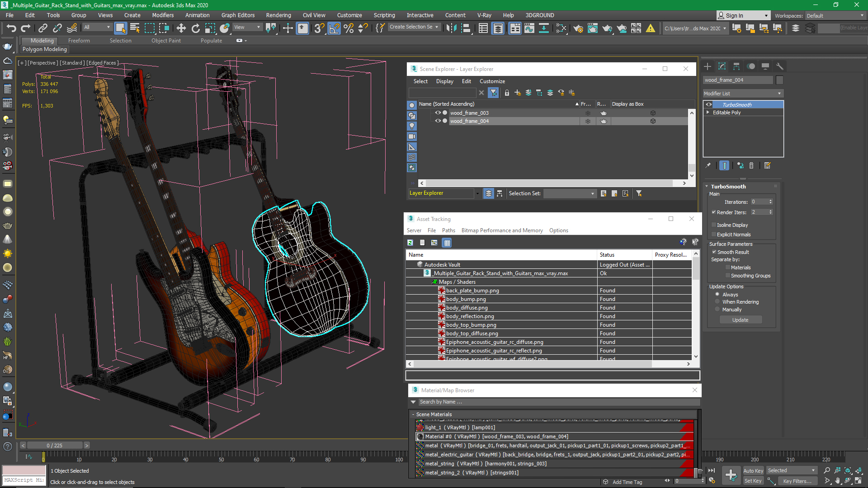Switch to the Freeform ribbon tab
Image resolution: width=868 pixels, height=488 pixels.
point(79,41)
